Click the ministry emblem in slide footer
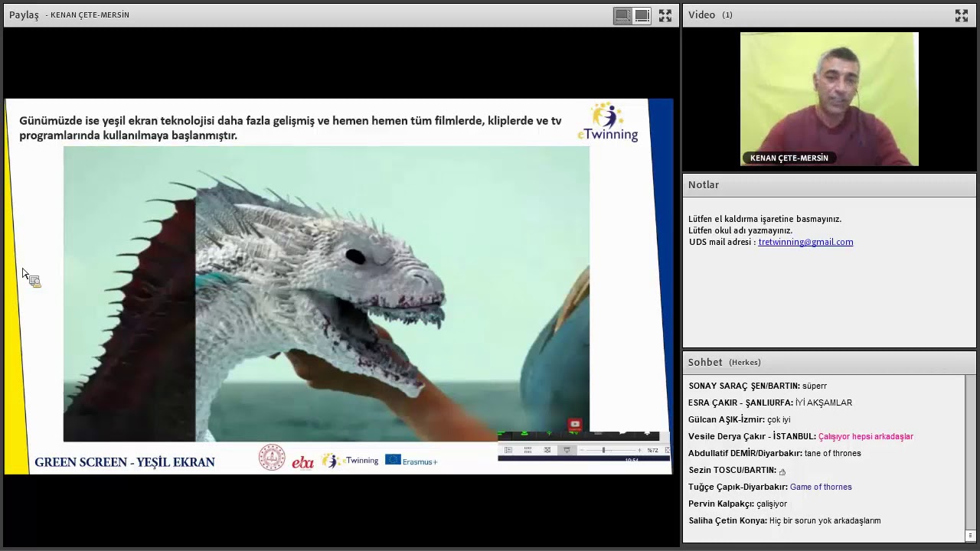Image resolution: width=980 pixels, height=551 pixels. click(x=272, y=458)
